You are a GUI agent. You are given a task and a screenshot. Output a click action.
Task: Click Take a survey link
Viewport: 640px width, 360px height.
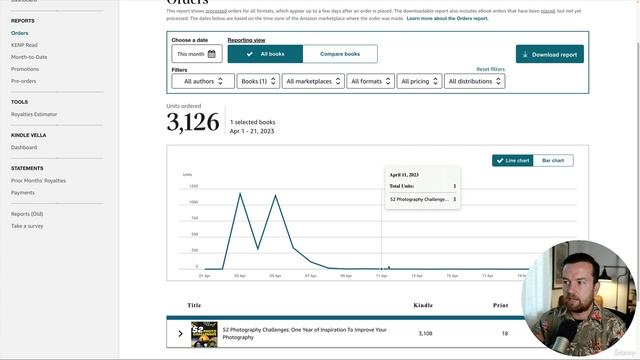(27, 226)
